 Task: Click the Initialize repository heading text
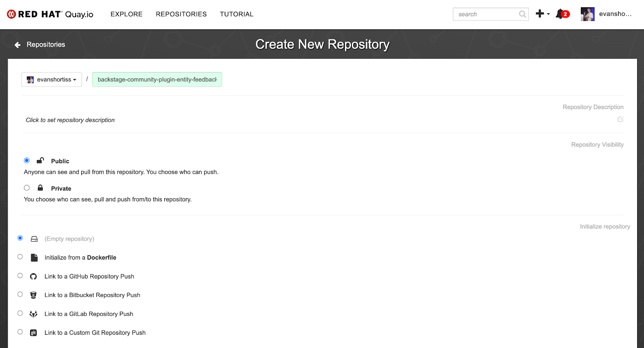[x=605, y=227]
